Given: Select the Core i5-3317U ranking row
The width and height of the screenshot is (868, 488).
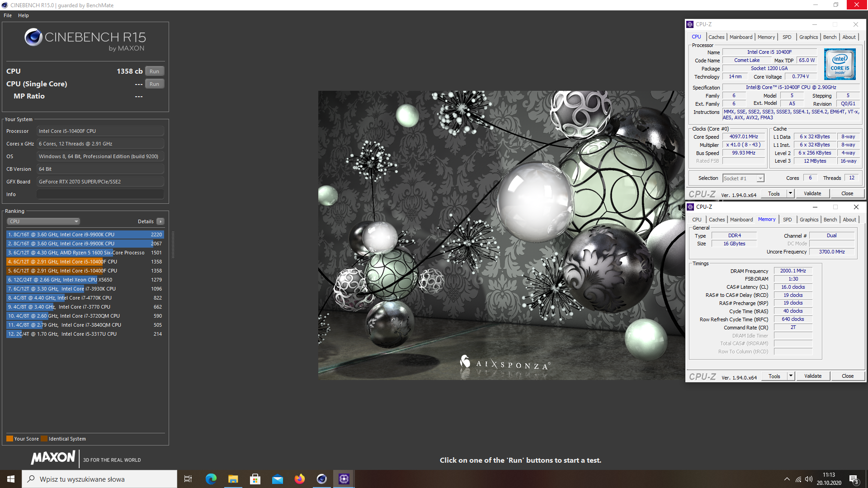Looking at the screenshot, I should (x=85, y=334).
